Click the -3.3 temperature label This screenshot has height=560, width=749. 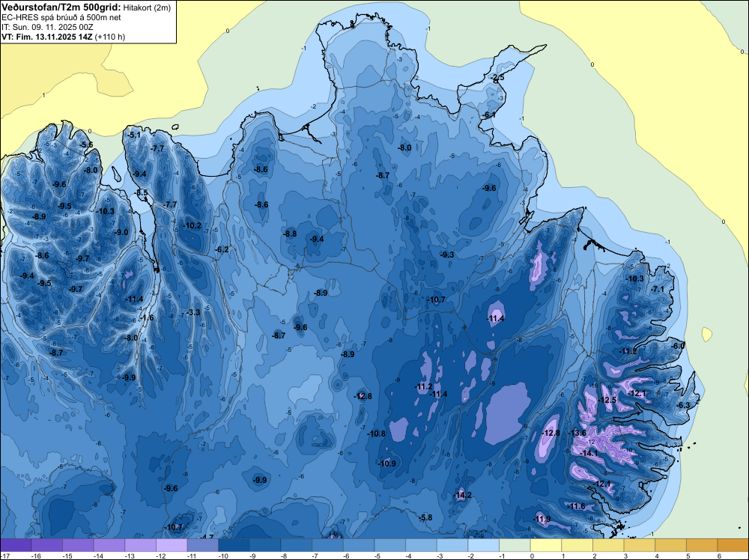click(193, 312)
